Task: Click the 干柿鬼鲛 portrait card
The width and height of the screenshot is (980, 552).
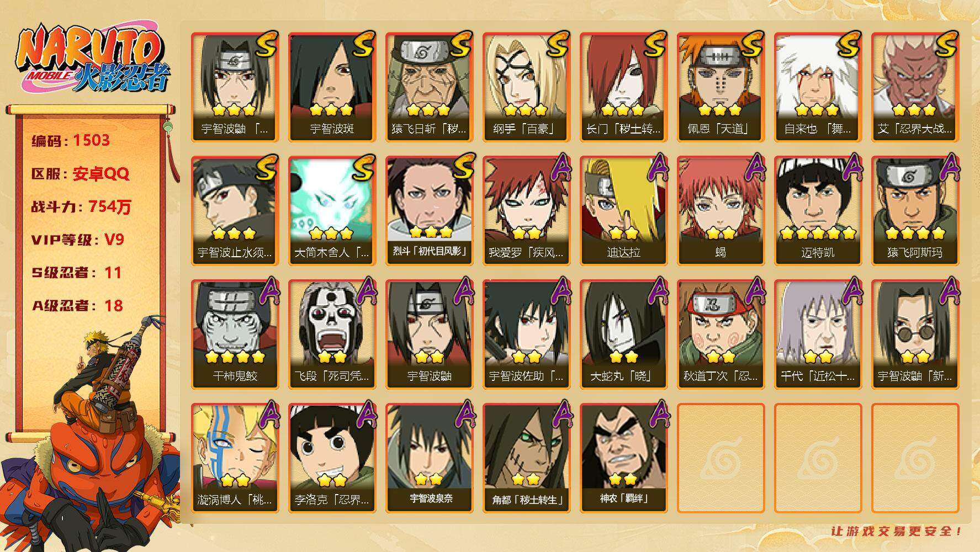Action: (x=235, y=334)
